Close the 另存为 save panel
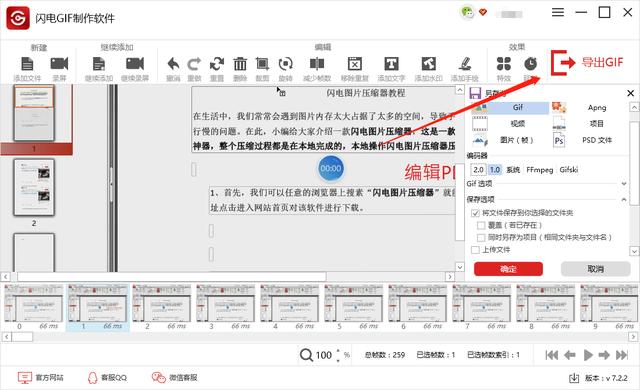The image size is (640, 390). point(630,93)
